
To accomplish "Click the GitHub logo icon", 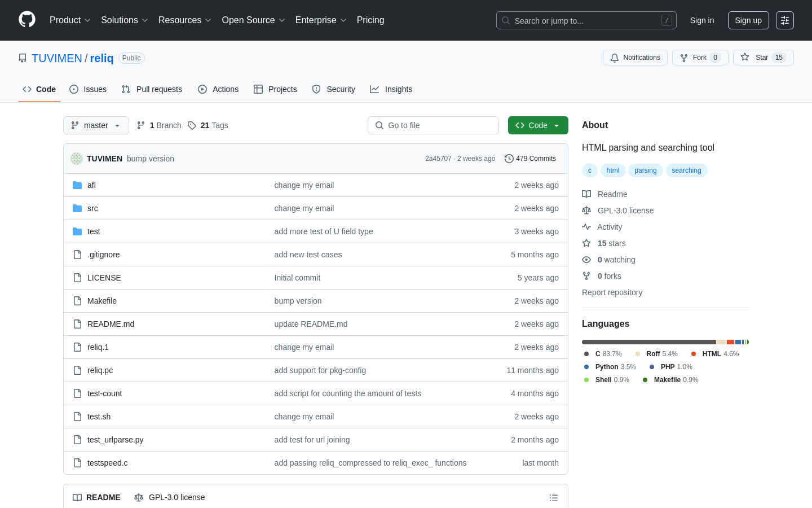I will click(27, 20).
